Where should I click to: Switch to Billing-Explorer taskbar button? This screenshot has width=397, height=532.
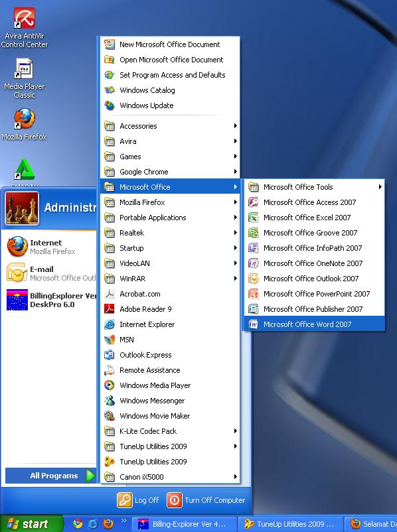pos(184,524)
